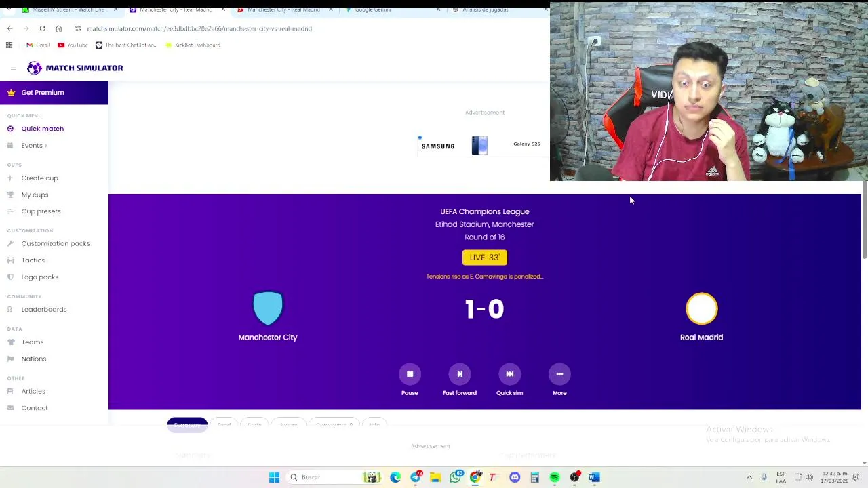Click the Manchester City shield crest
This screenshot has height=488, width=868.
pos(268,308)
